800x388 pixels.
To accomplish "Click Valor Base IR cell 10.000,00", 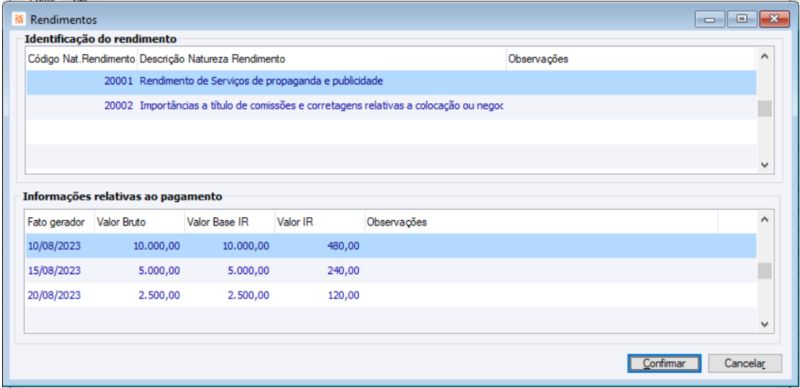I will click(x=229, y=246).
